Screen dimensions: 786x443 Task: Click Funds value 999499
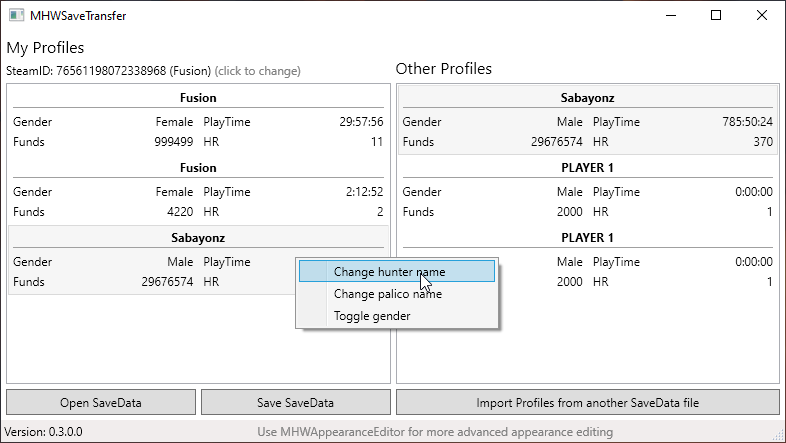coord(173,142)
